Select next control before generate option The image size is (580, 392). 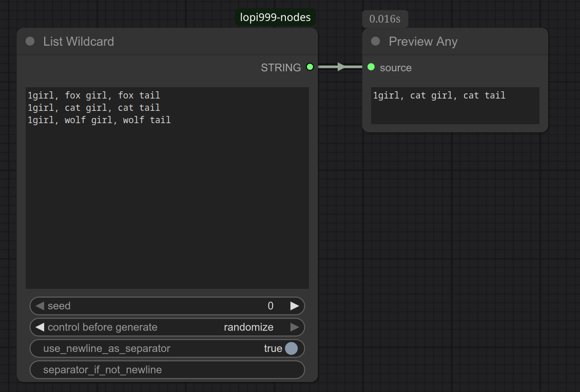pyautogui.click(x=295, y=327)
